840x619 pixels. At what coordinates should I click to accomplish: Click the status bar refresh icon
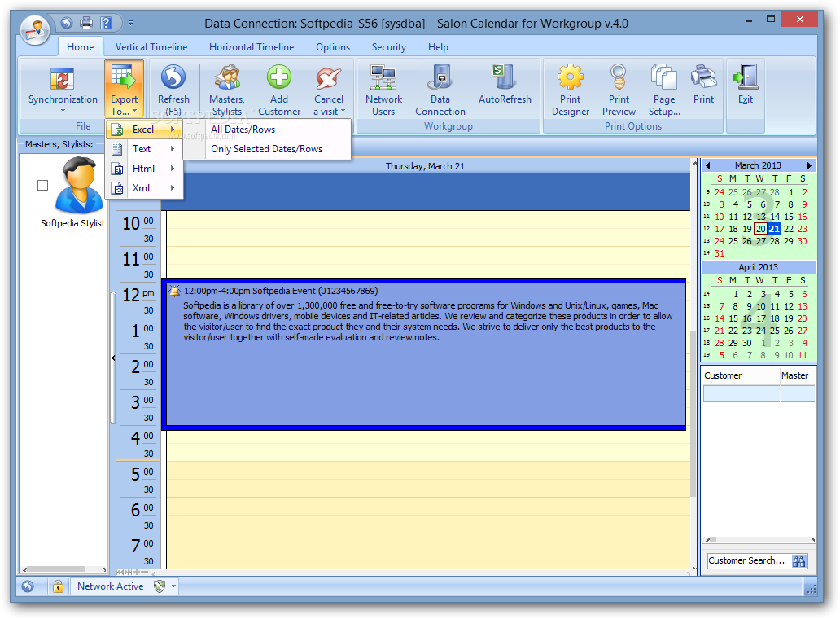pos(28,586)
